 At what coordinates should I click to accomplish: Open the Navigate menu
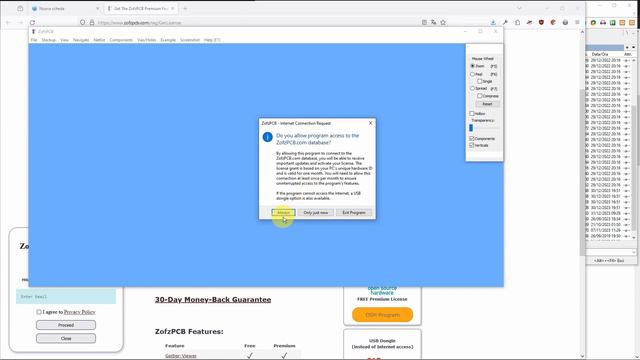point(81,40)
